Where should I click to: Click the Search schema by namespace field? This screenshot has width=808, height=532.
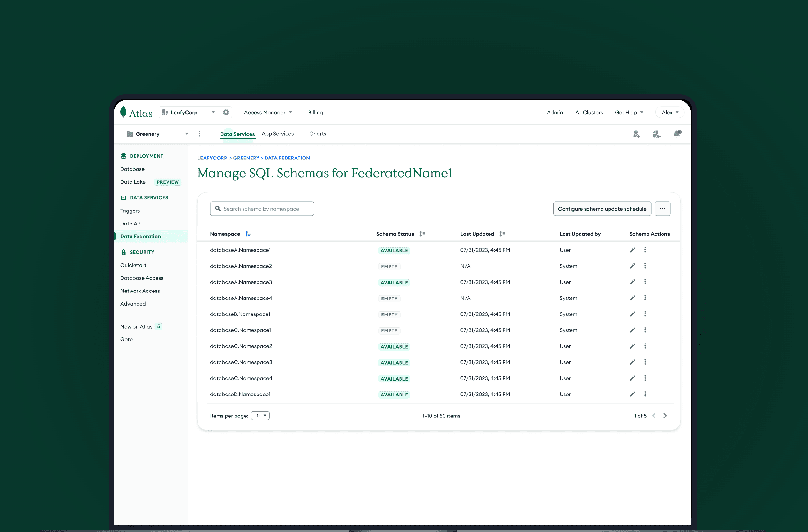tap(262, 209)
